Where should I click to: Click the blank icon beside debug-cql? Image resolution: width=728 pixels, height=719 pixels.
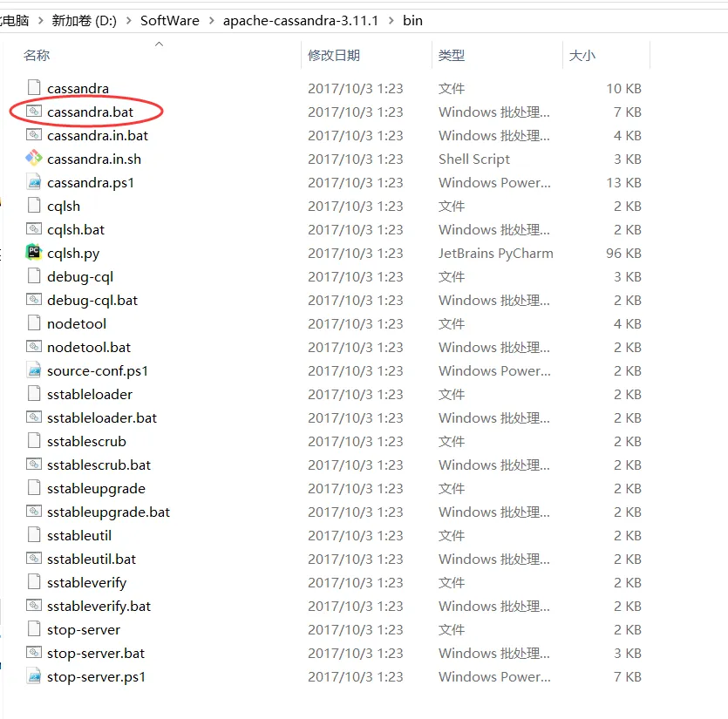pos(34,275)
